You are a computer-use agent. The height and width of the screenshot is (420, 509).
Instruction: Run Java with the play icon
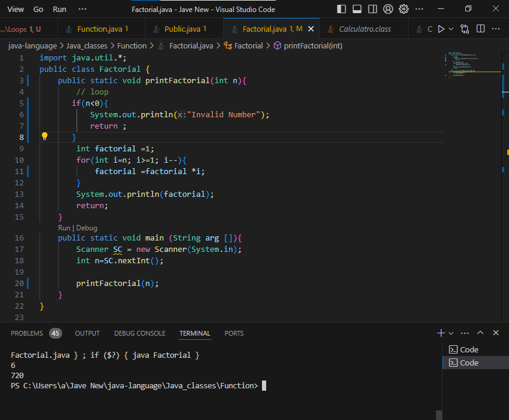coord(441,29)
